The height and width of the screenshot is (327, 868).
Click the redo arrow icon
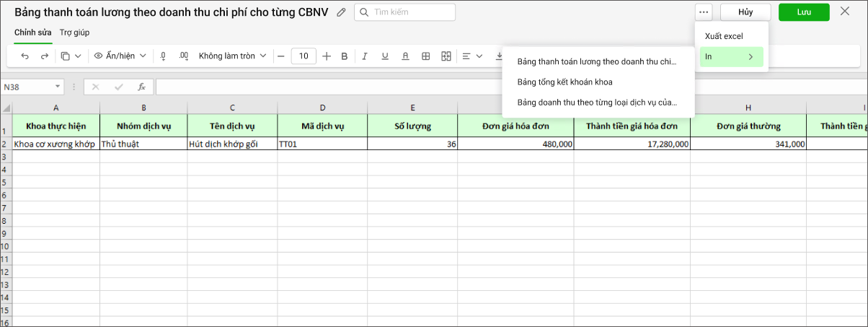[44, 56]
